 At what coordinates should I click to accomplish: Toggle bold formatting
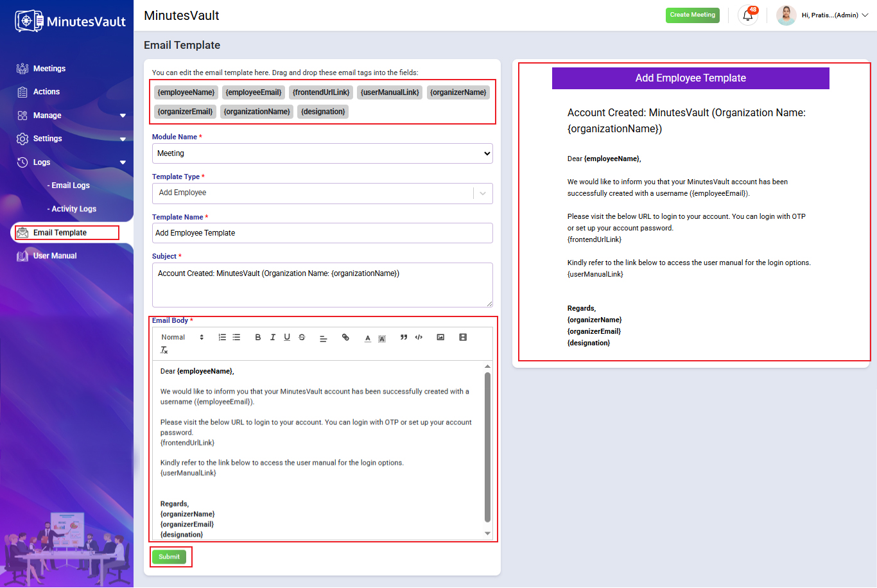258,338
